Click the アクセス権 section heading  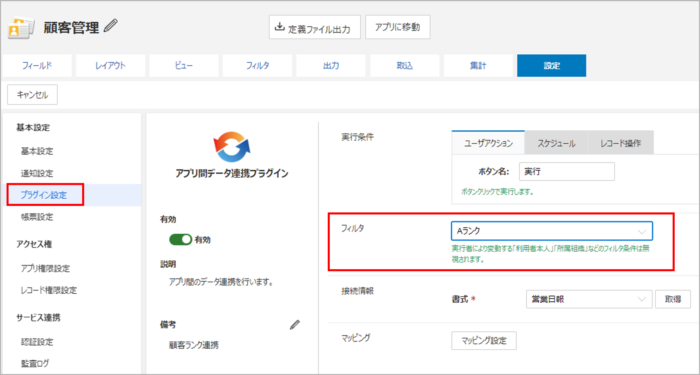pos(34,244)
